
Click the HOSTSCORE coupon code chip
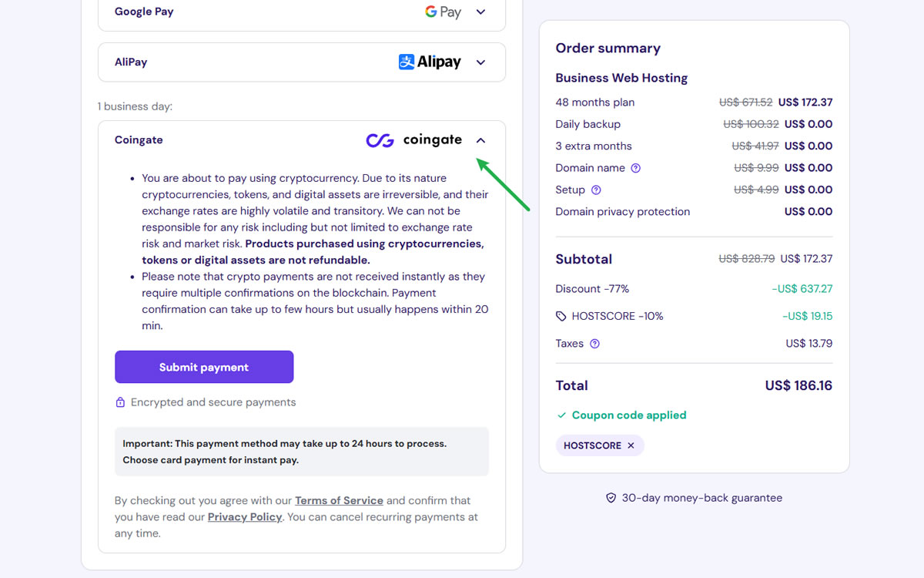pyautogui.click(x=591, y=445)
